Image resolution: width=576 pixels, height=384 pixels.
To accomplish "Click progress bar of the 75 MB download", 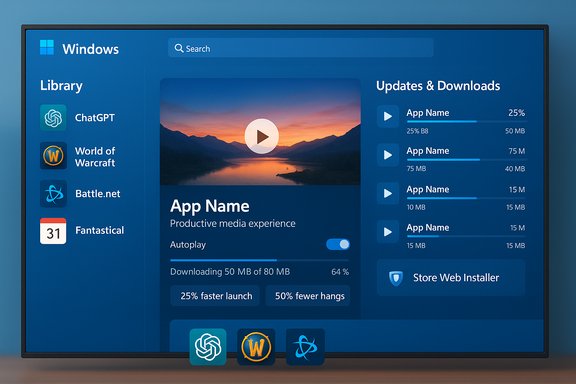I will tap(467, 159).
